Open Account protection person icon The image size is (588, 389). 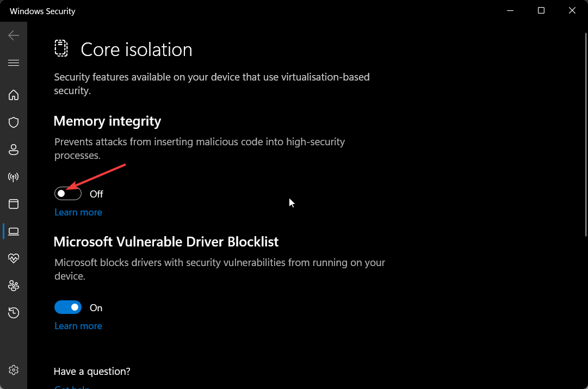point(14,150)
